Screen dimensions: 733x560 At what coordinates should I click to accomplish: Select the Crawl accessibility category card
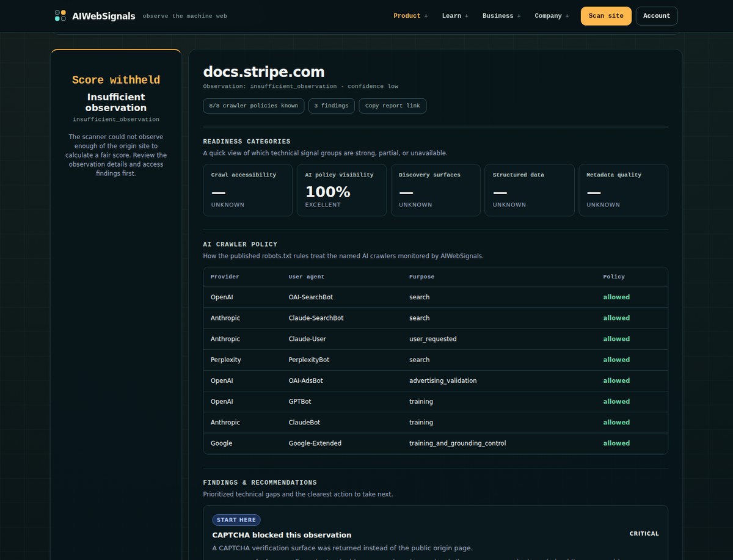248,190
